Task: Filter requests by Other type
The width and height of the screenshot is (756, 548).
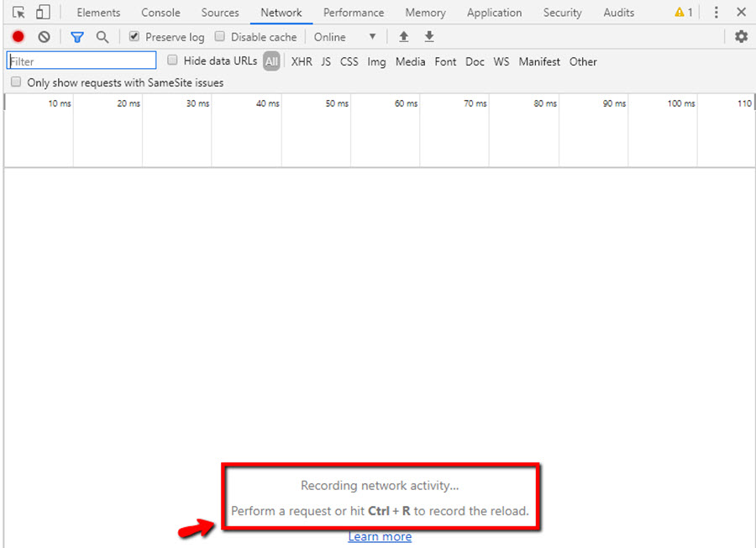Action: [583, 61]
